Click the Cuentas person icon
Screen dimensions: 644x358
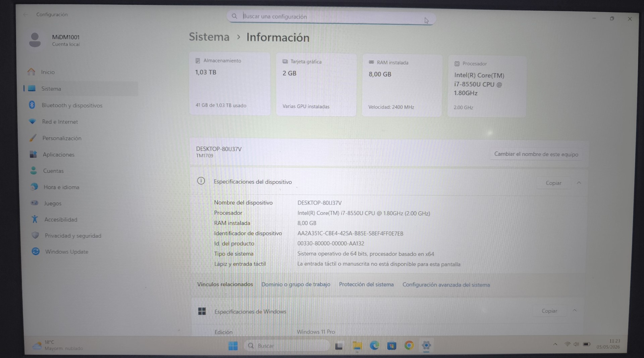coord(34,170)
